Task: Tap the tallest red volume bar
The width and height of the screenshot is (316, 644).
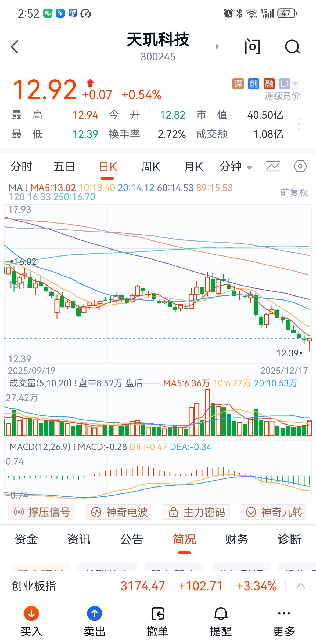Action: 207,412
